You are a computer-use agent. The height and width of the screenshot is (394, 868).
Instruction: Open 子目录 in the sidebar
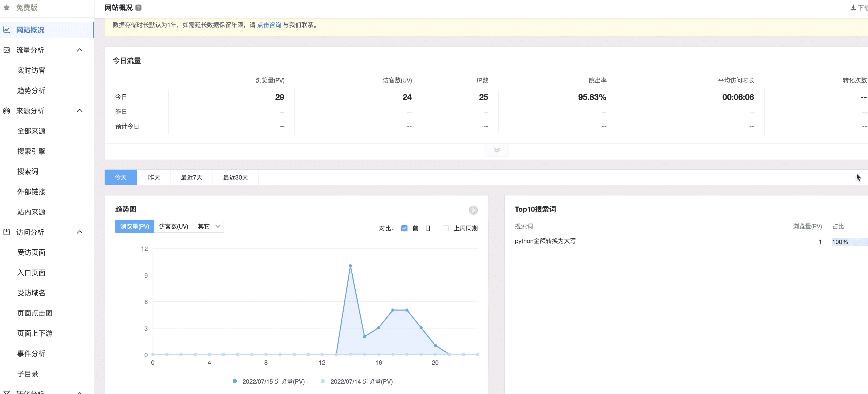tap(28, 374)
